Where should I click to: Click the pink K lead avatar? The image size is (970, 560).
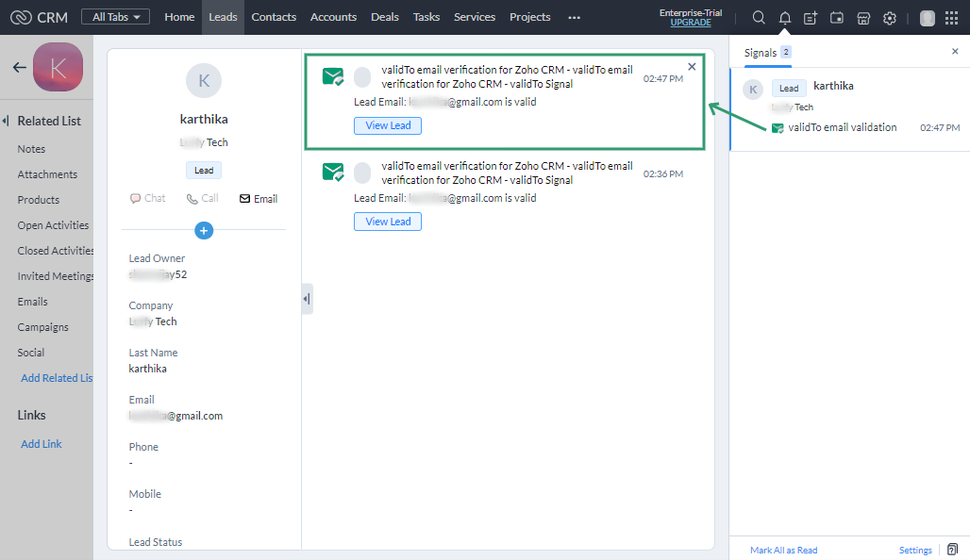58,67
